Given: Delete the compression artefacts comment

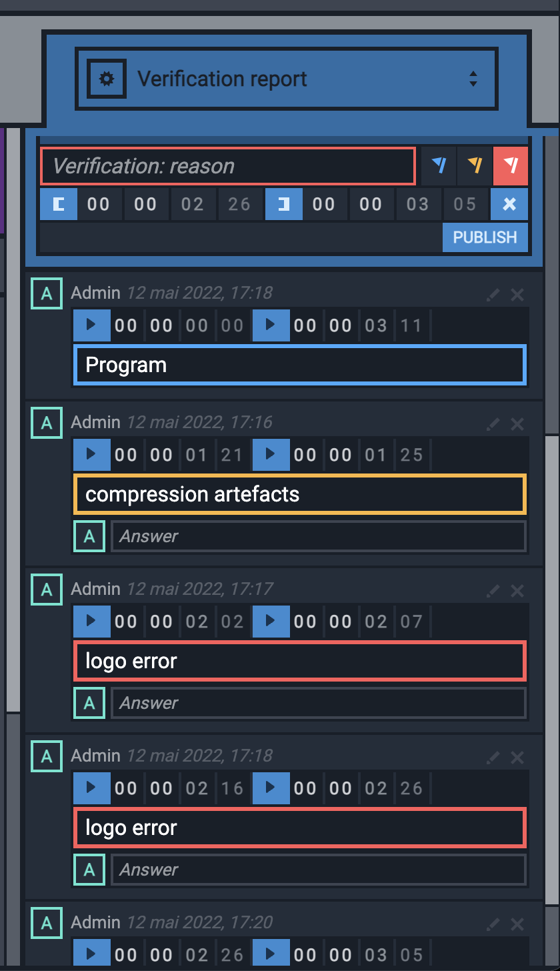Looking at the screenshot, I should [x=517, y=423].
